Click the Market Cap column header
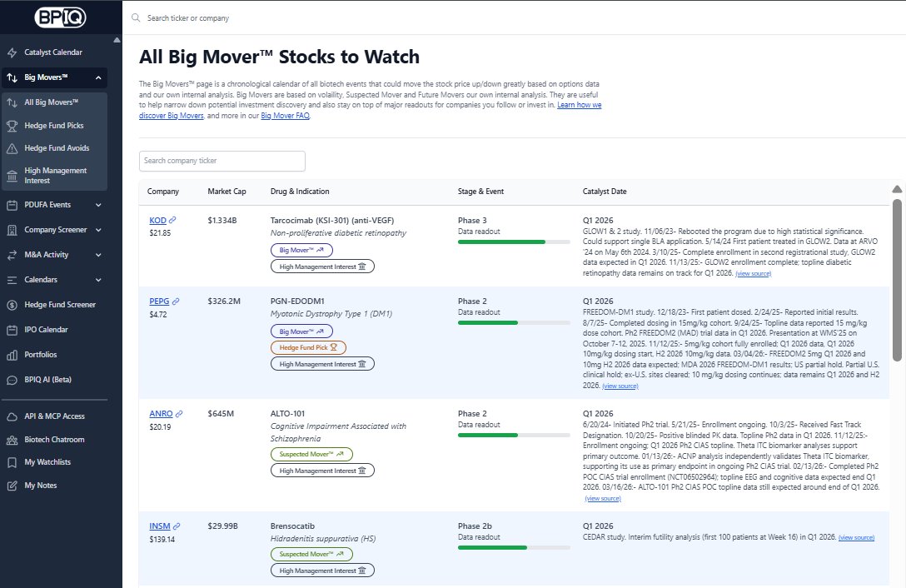 pyautogui.click(x=226, y=192)
